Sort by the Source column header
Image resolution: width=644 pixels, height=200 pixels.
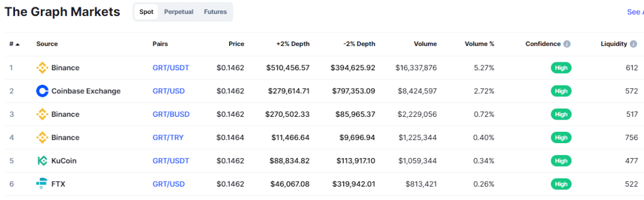47,44
